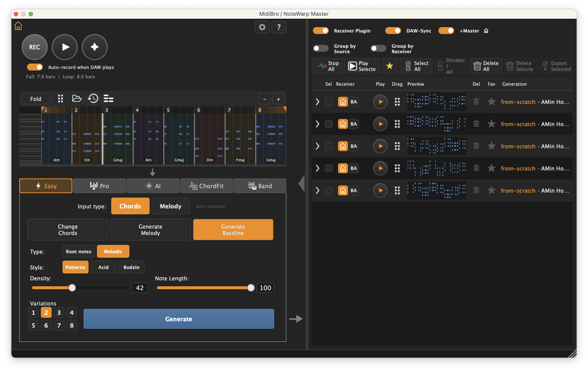Select Acid style

(x=103, y=268)
